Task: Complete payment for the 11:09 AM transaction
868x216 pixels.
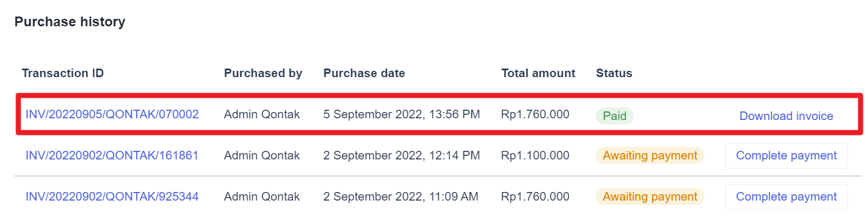Action: 786,197
